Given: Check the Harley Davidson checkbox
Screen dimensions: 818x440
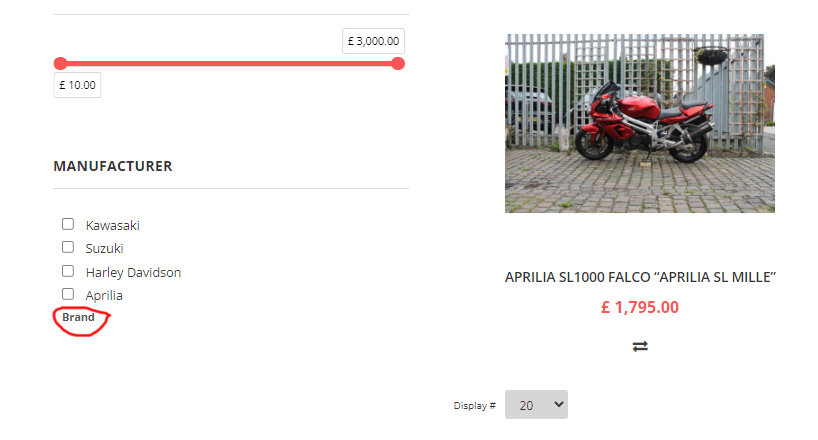Looking at the screenshot, I should pos(68,271).
